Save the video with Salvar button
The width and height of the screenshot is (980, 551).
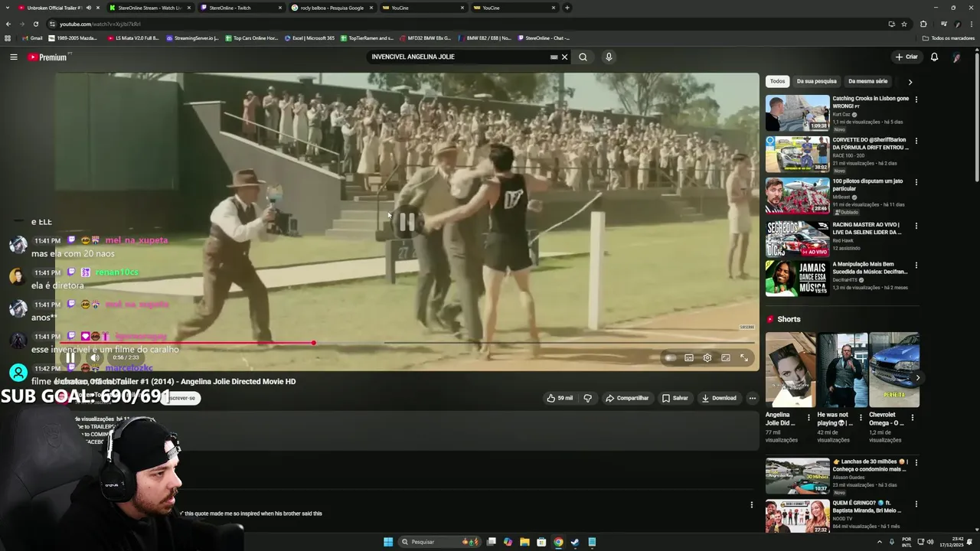tap(675, 398)
